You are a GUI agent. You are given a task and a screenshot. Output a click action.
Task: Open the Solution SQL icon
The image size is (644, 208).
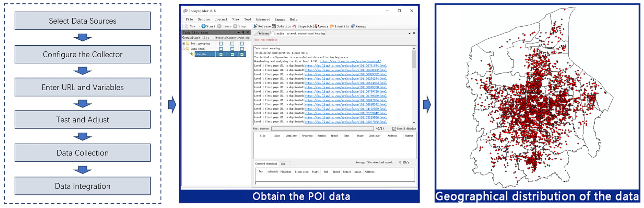274,26
